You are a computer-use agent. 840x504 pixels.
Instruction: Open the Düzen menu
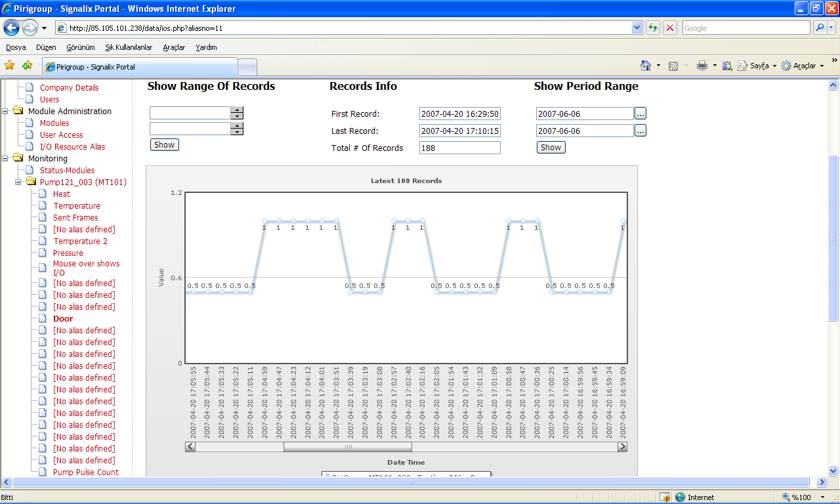[x=46, y=47]
